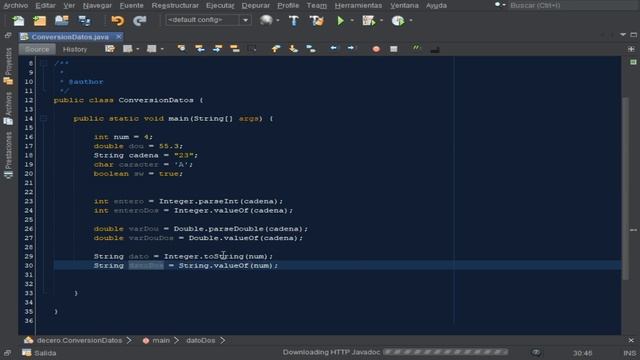Click the line 'int num = 4;'
The width and height of the screenshot is (640, 360).
click(123, 137)
